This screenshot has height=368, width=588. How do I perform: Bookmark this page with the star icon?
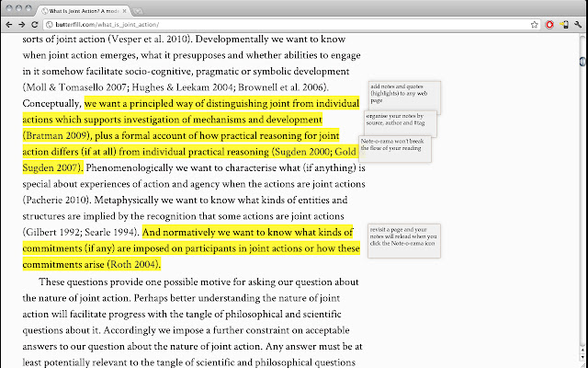point(535,23)
